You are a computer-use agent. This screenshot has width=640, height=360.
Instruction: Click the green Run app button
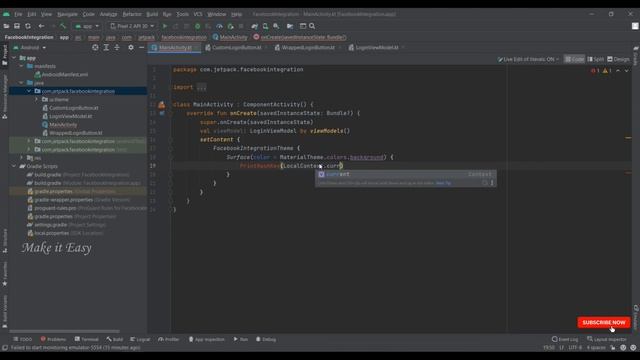point(165,26)
